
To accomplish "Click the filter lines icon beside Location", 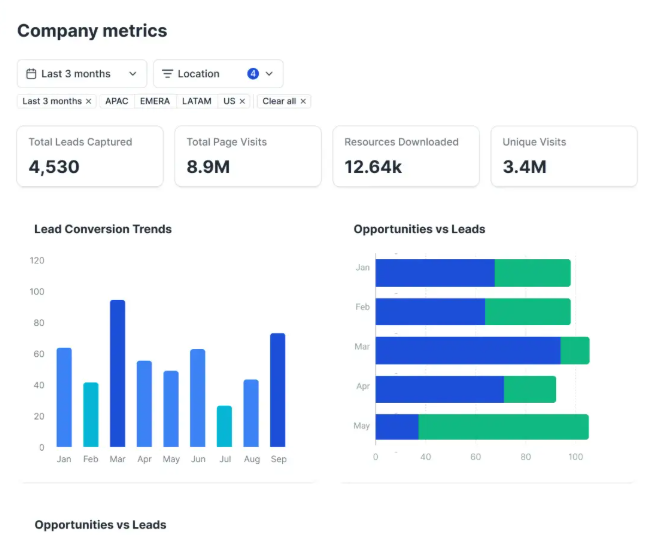I will tap(167, 74).
